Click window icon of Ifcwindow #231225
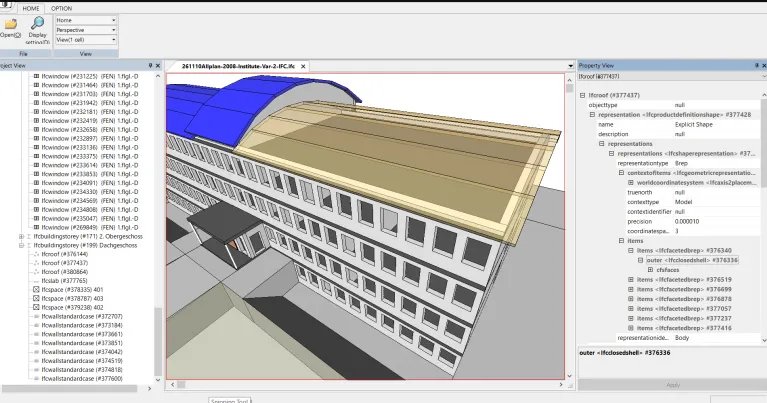Image resolution: width=767 pixels, height=403 pixels. 36,76
